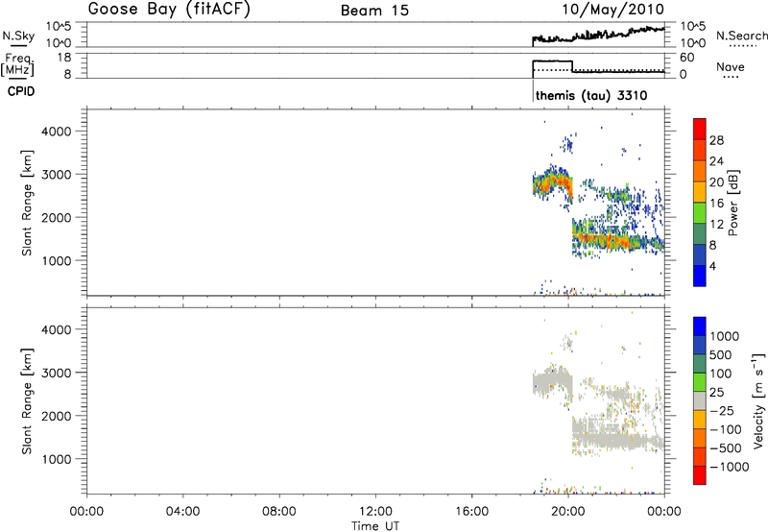Click the "20:00" time axis tick
The height and width of the screenshot is (532, 768).
click(x=568, y=512)
